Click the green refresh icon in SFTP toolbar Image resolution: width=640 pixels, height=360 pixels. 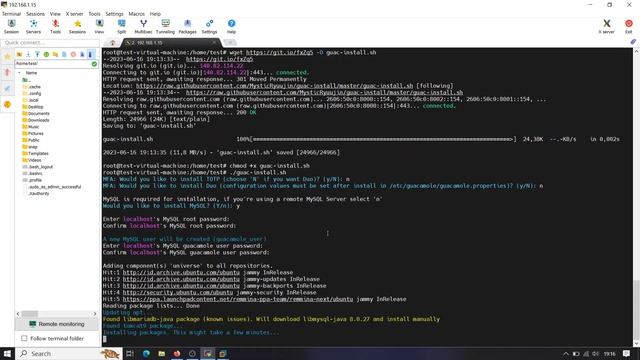coord(46,54)
